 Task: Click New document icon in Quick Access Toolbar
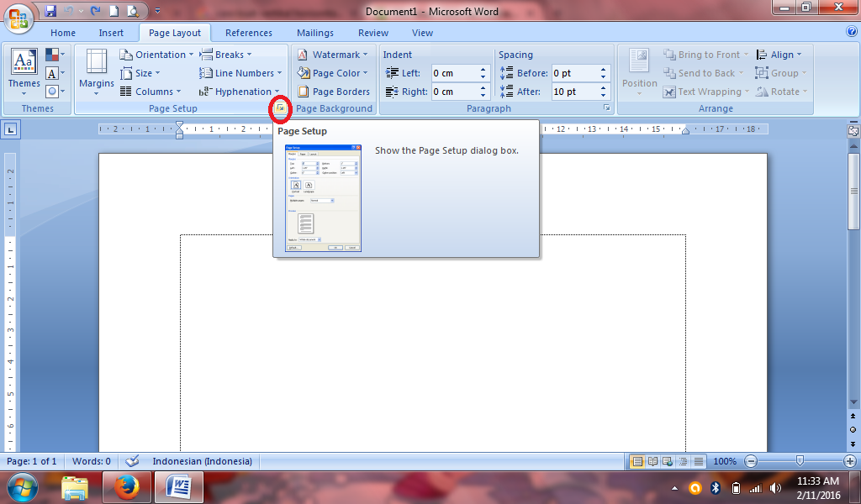point(114,10)
